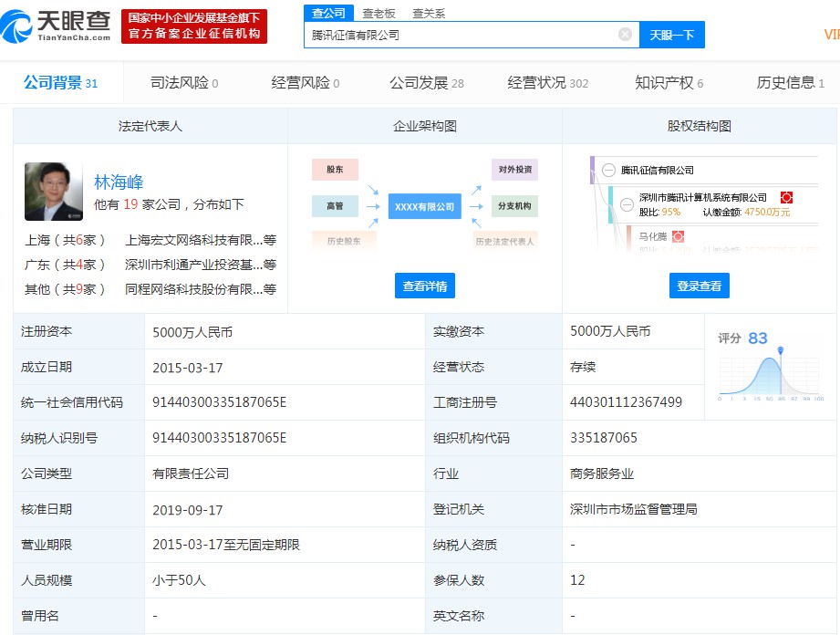Image resolution: width=840 pixels, height=635 pixels.
Task: Click the 分支机构 box in the structure chart
Action: point(514,206)
